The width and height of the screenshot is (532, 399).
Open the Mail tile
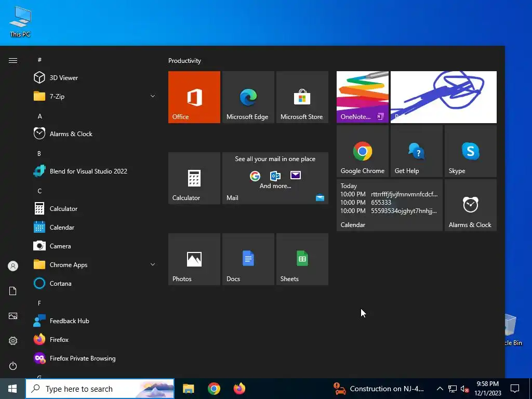tap(275, 178)
